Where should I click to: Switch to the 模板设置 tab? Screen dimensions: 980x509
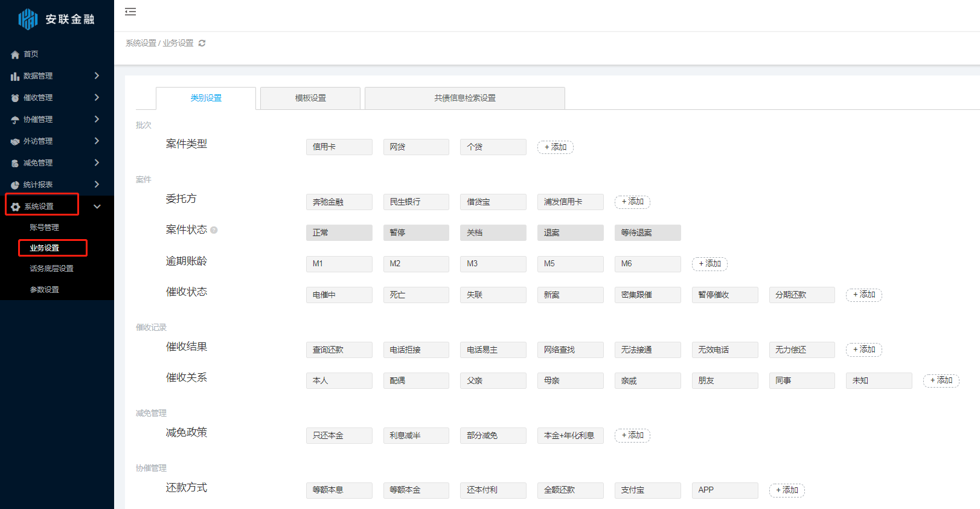click(310, 98)
